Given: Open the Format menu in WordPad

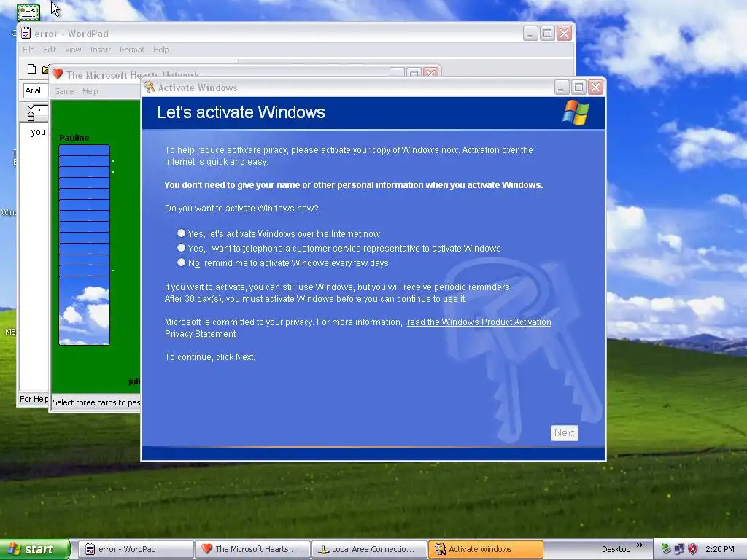Looking at the screenshot, I should coord(132,50).
